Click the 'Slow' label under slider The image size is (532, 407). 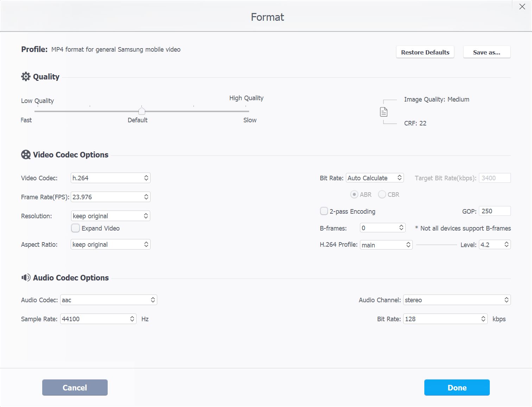pos(250,120)
